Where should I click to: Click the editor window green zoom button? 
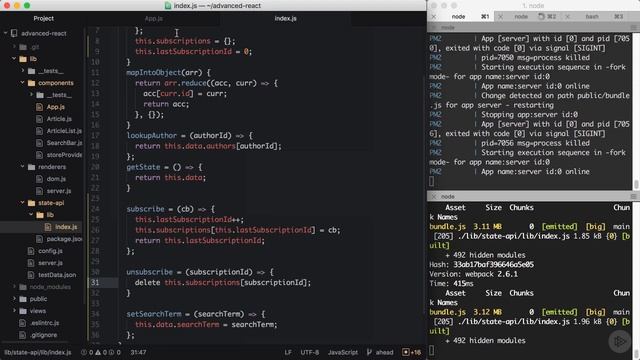tap(27, 5)
